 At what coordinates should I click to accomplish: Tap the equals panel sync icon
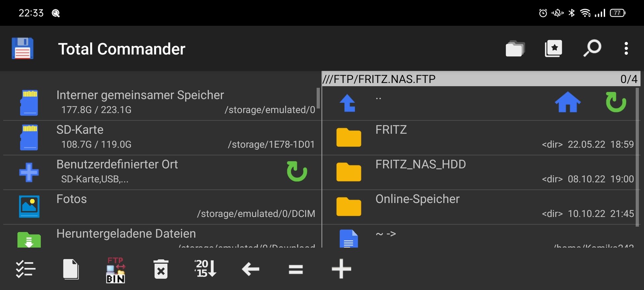click(296, 269)
